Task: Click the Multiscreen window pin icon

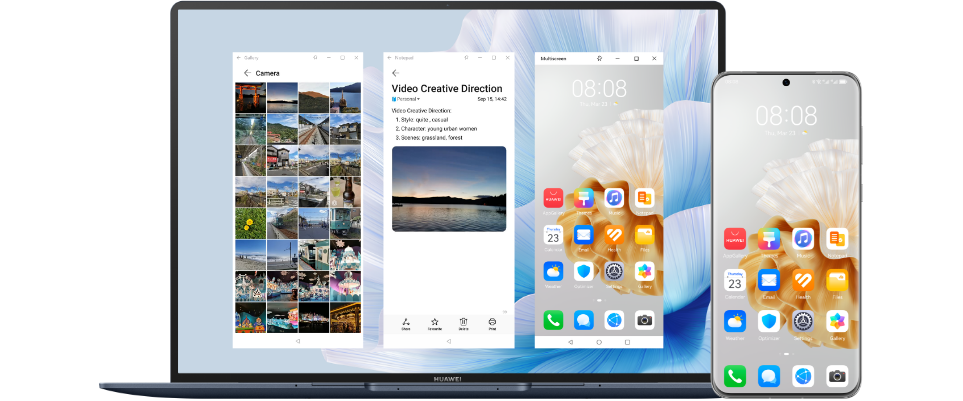Action: [599, 58]
